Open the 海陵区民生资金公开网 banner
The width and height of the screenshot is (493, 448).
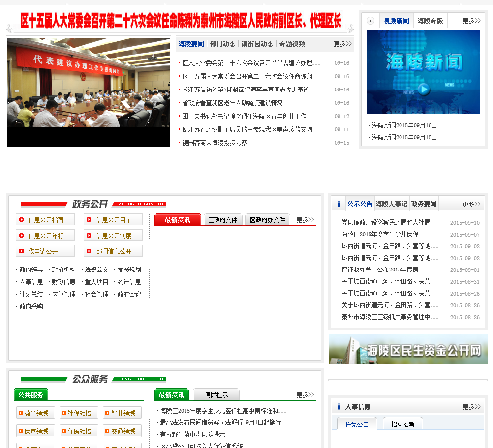point(408,349)
